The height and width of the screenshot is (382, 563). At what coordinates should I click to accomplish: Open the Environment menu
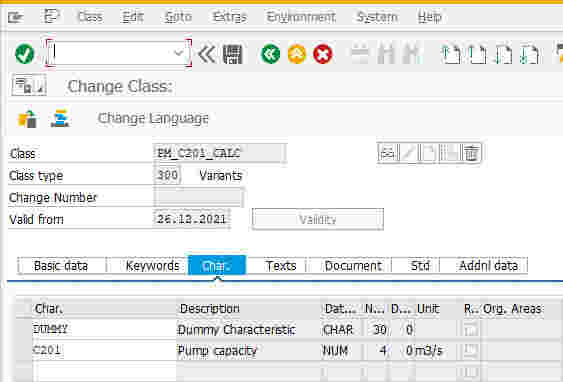point(301,17)
